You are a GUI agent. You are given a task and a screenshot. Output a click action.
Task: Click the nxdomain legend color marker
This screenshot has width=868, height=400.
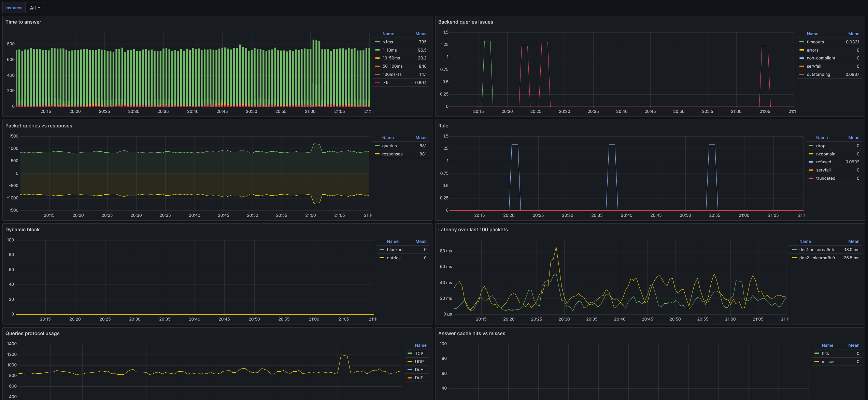click(x=811, y=154)
